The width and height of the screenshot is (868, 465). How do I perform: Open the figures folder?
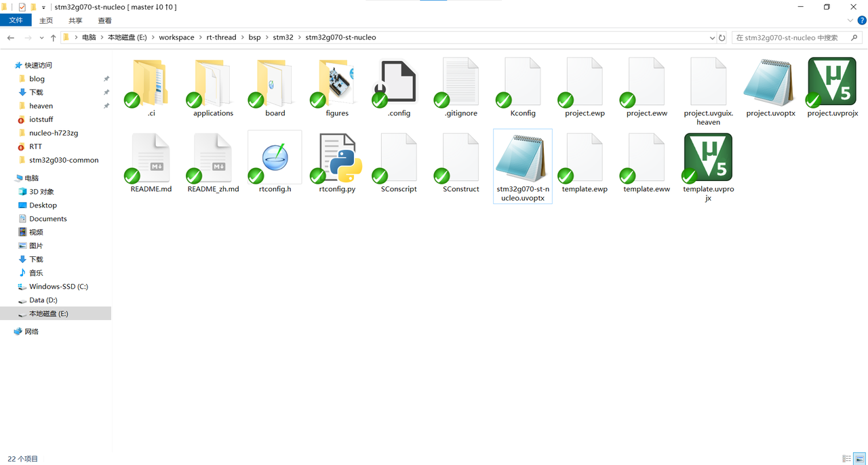[x=337, y=83]
